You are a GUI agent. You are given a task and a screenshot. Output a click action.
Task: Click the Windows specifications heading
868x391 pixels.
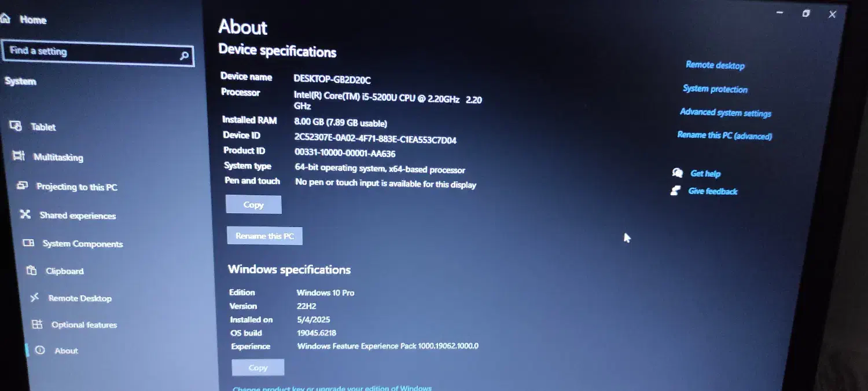(289, 269)
